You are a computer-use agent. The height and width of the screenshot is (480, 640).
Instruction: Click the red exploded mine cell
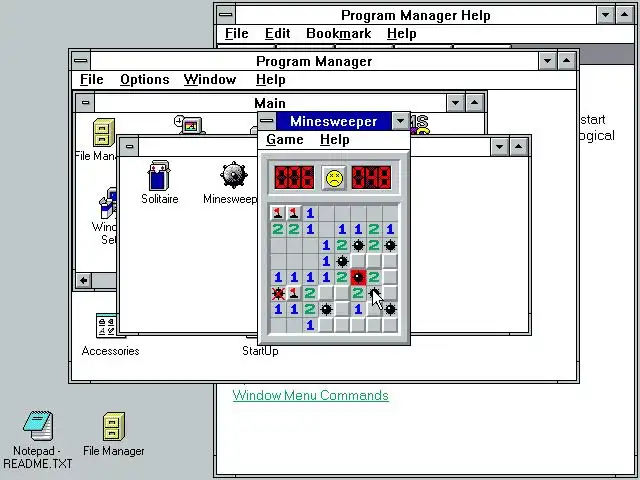coord(358,277)
